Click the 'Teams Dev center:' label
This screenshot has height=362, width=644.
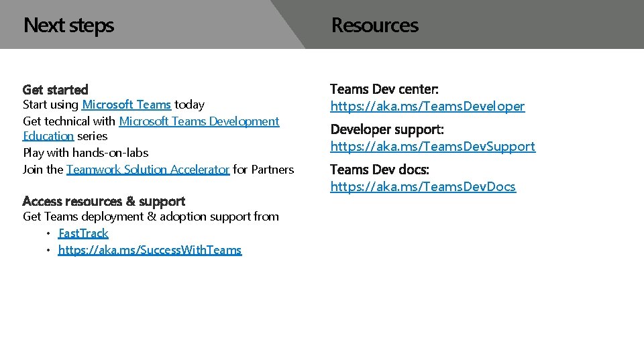coord(384,89)
